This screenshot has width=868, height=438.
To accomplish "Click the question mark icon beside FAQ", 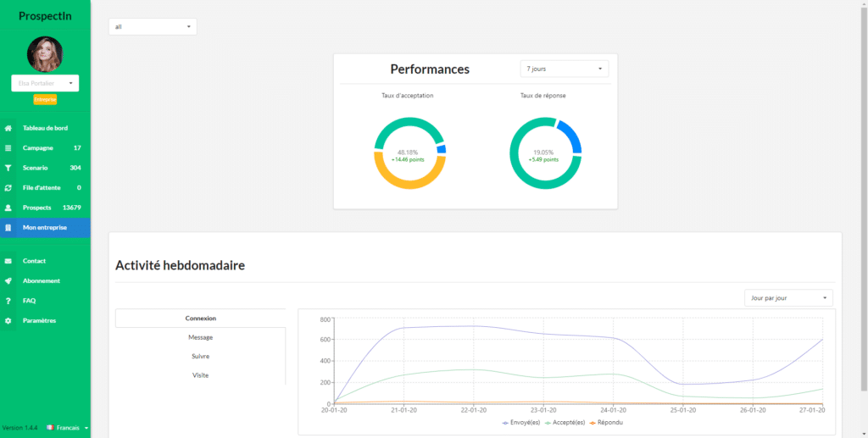I will tap(8, 301).
